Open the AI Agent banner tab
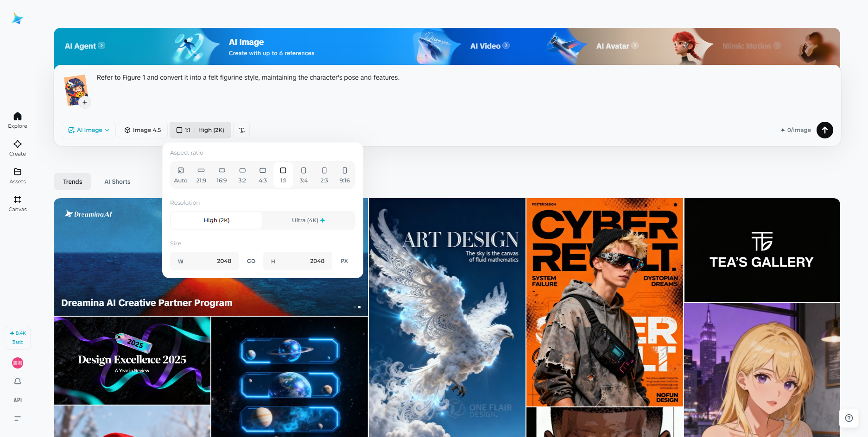This screenshot has width=868, height=437. coord(85,46)
